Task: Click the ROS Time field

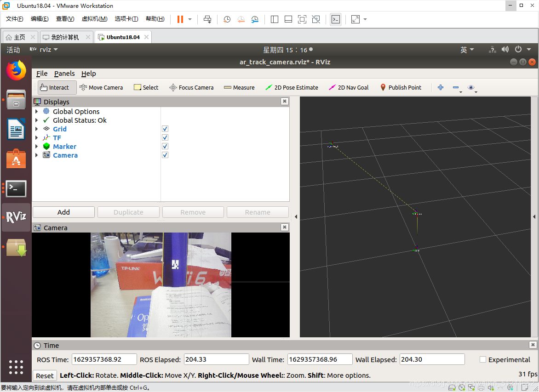Action: 104,359
